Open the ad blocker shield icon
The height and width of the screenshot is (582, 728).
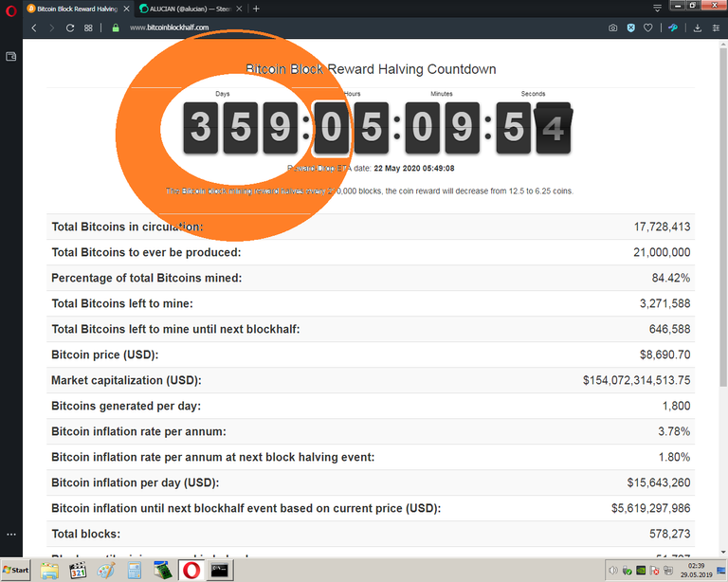(x=630, y=27)
